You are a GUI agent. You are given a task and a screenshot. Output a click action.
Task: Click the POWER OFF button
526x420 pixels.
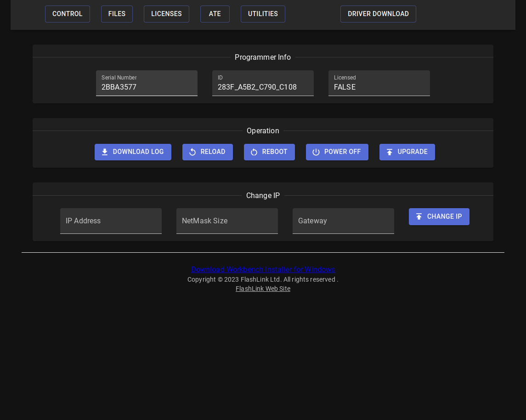click(x=337, y=152)
